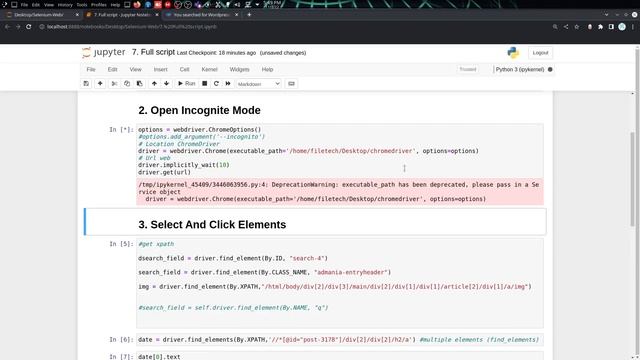
Task: Rename notebook via the '7. Full script' title
Action: (153, 52)
